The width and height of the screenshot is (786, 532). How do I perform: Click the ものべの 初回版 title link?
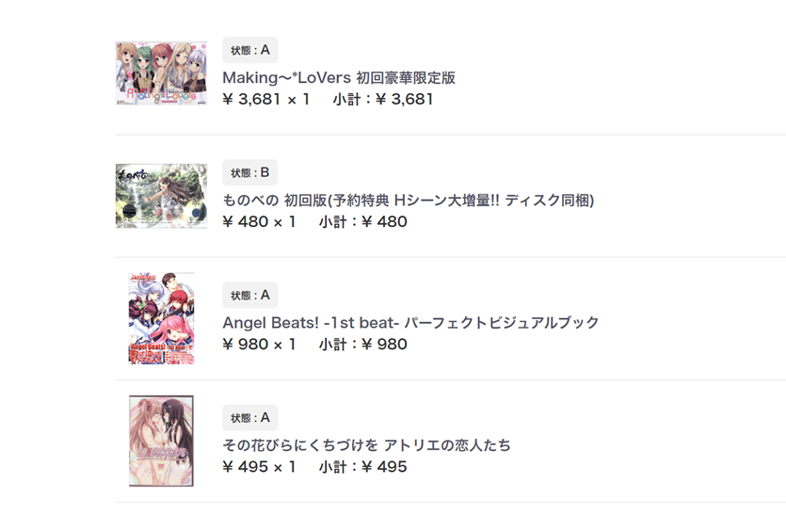pos(408,201)
